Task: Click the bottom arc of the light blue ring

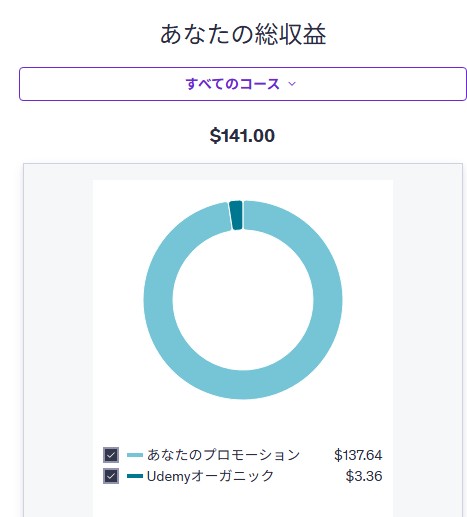Action: coord(243,385)
